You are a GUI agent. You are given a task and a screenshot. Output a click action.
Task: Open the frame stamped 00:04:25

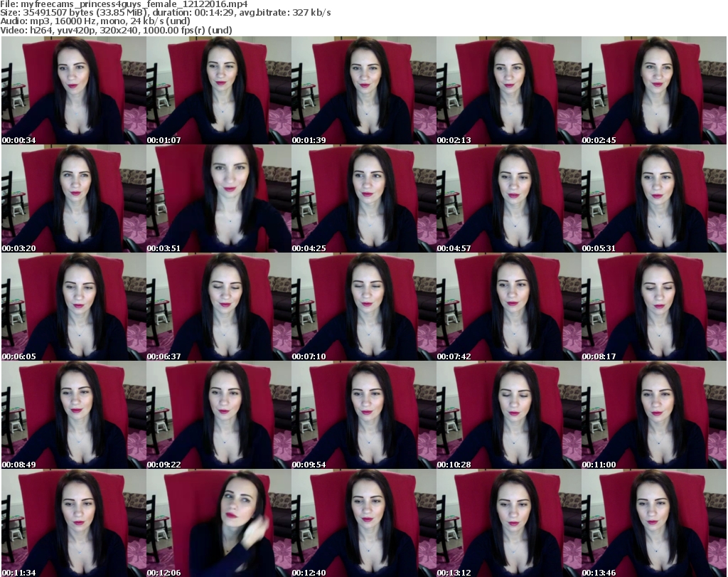363,198
